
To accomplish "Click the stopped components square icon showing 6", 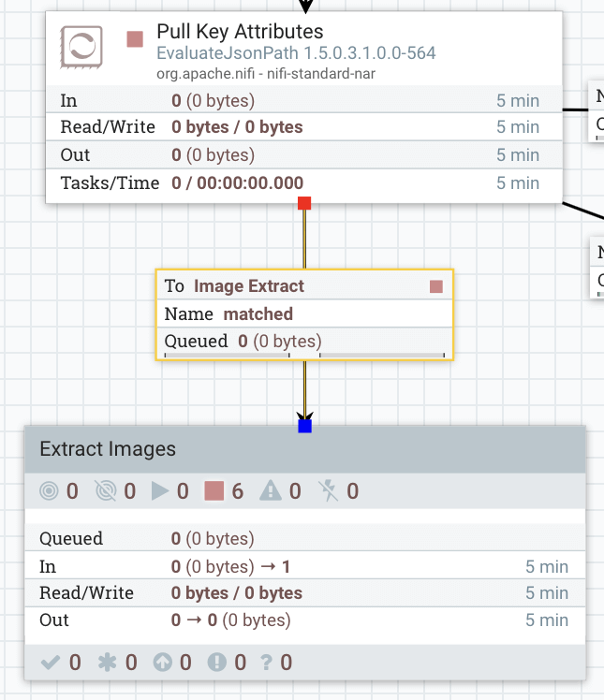I will point(214,491).
